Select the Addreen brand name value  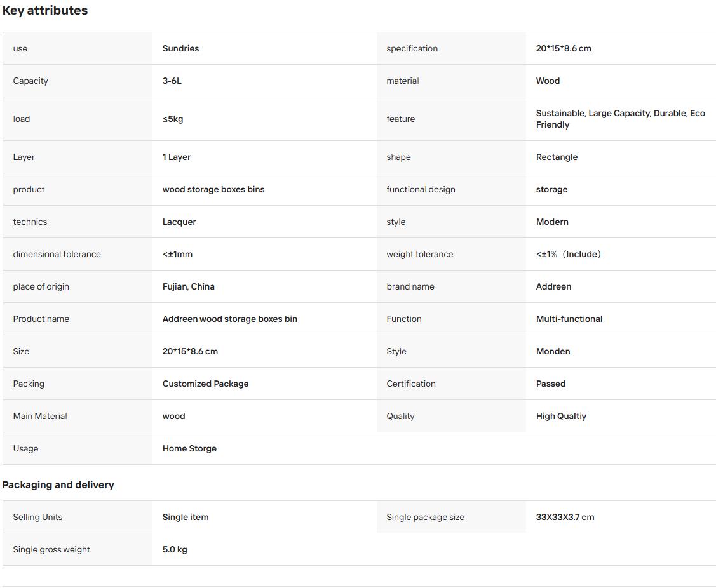(553, 286)
